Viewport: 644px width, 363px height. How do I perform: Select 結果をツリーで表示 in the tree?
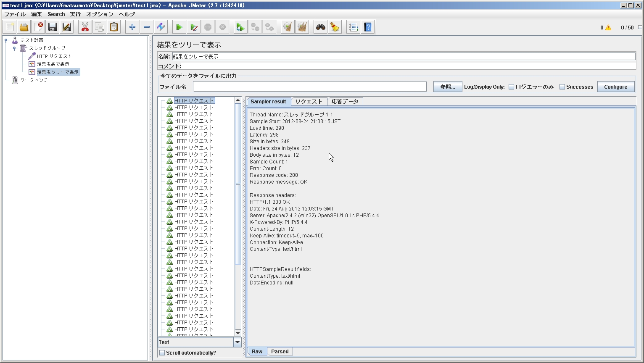click(x=58, y=72)
